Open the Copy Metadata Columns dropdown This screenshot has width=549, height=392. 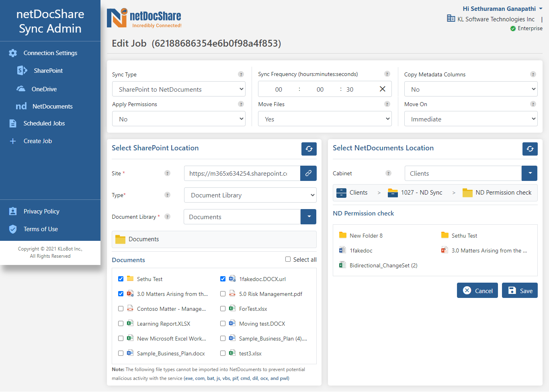[471, 89]
